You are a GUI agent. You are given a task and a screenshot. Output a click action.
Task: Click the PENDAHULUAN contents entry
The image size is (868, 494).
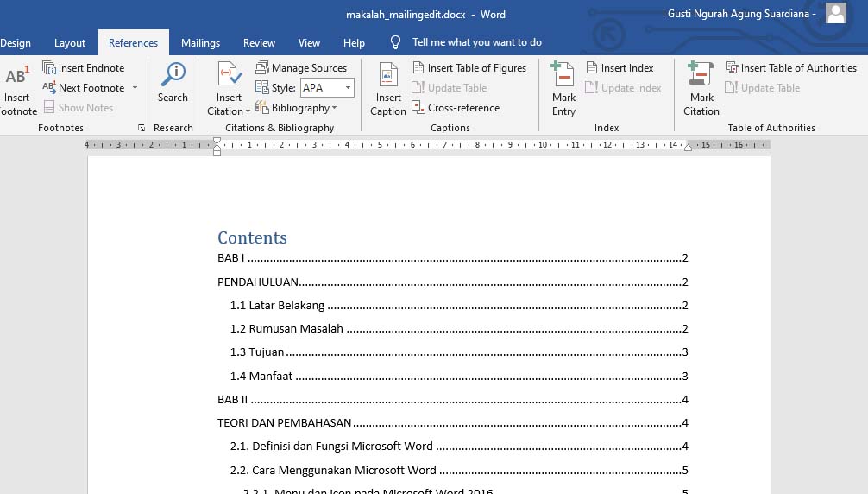click(452, 282)
